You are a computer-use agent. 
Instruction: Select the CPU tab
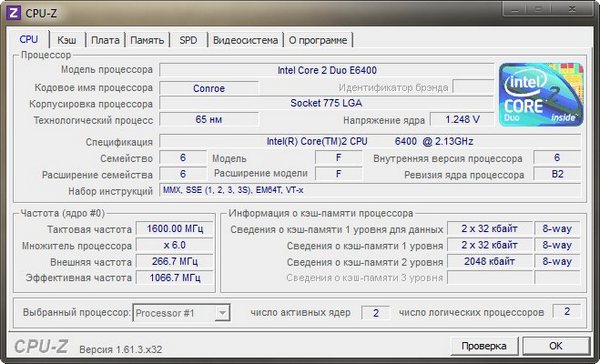29,39
